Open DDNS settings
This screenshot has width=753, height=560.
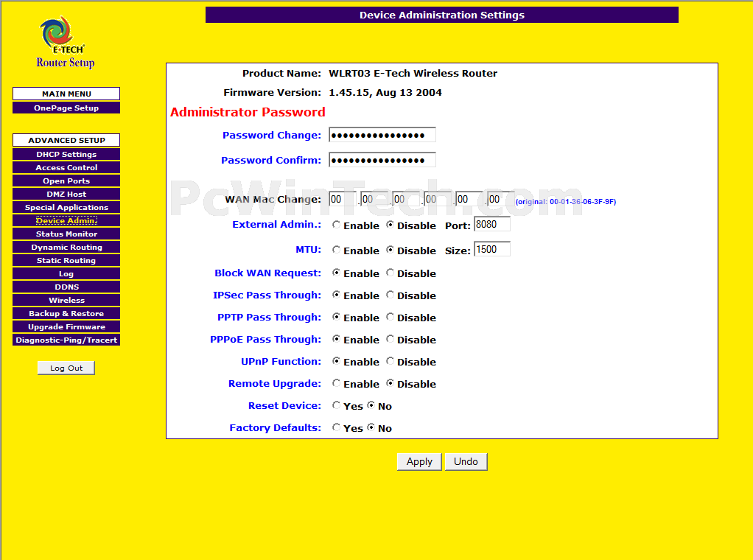point(66,287)
